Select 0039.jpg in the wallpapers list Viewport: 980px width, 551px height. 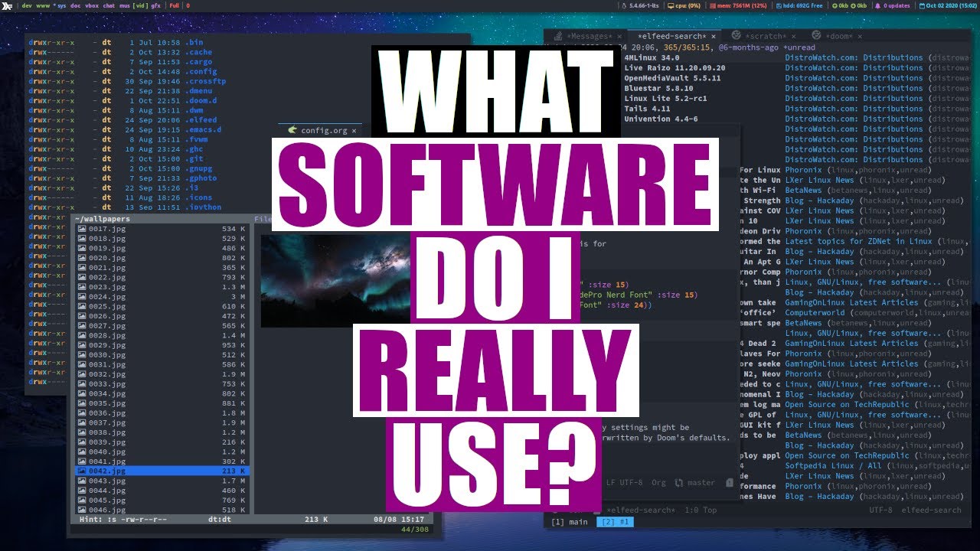(162, 442)
